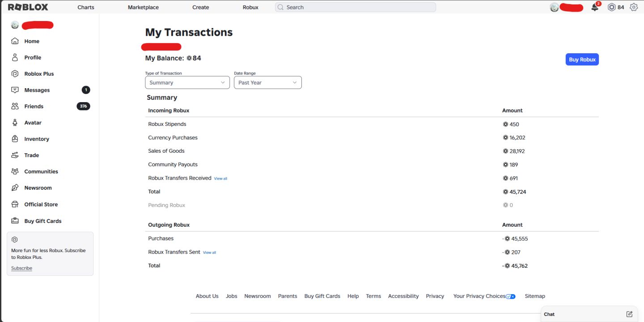
Task: Click the Newsroom megaphone icon
Action: coord(15,188)
